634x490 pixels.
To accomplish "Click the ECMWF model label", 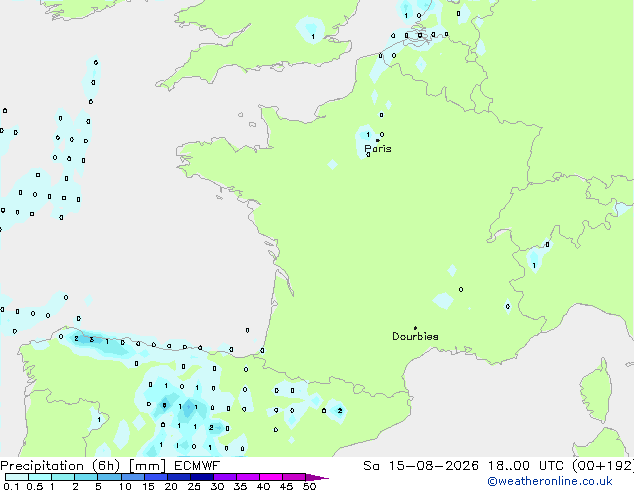I will point(197,466).
